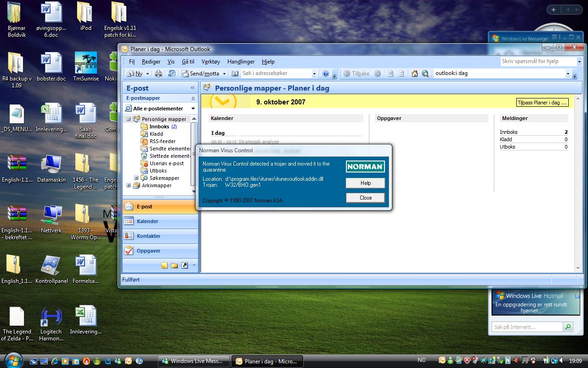
Task: Click the Refresh page icon in Web toolbar
Action: pyautogui.click(x=401, y=74)
